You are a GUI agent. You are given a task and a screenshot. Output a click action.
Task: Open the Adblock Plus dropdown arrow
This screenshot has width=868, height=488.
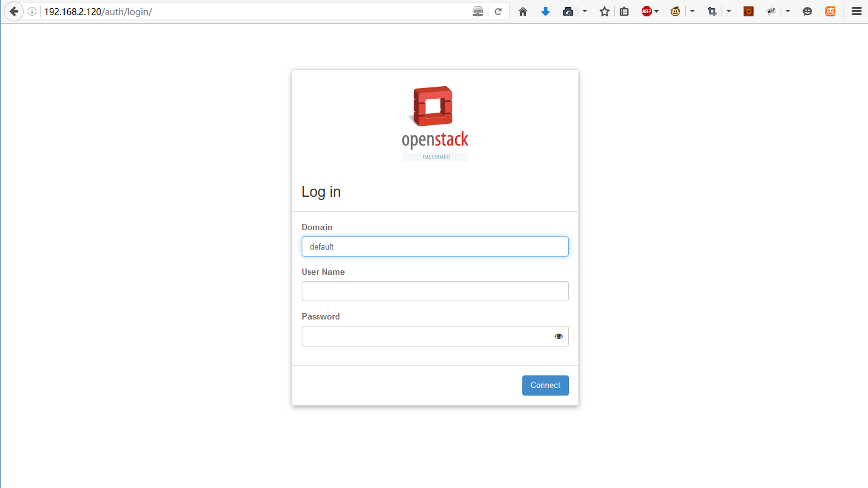[657, 11]
